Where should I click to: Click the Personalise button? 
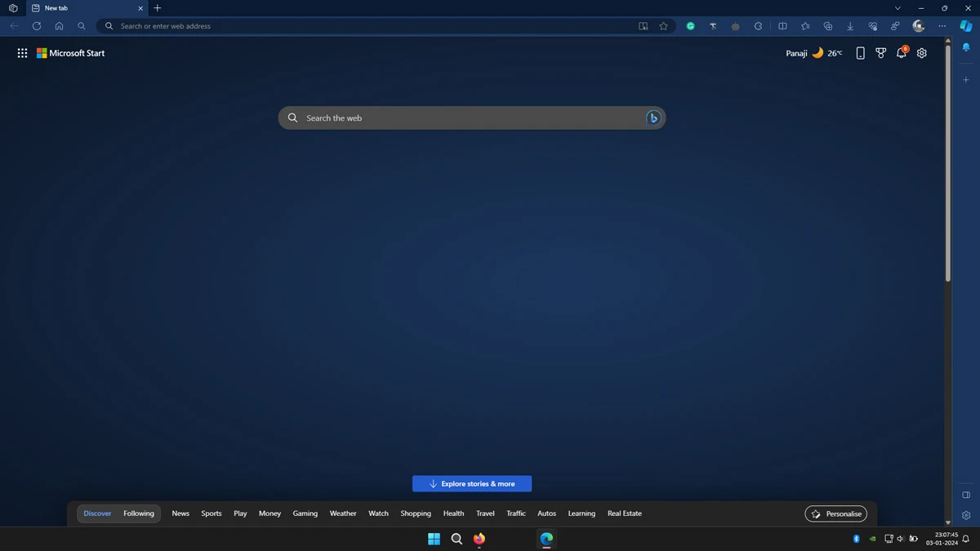coord(835,513)
